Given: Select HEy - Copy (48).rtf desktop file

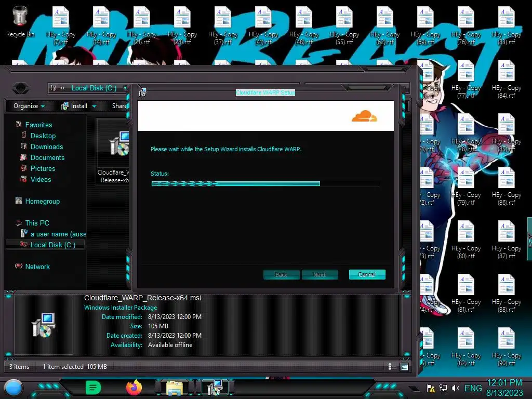Looking at the screenshot, I should (304, 26).
